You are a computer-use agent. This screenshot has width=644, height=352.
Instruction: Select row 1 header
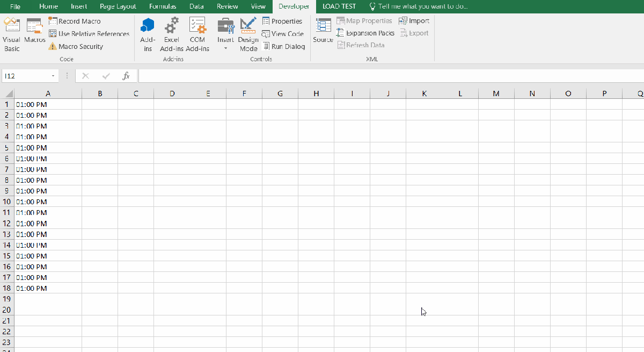(7, 104)
